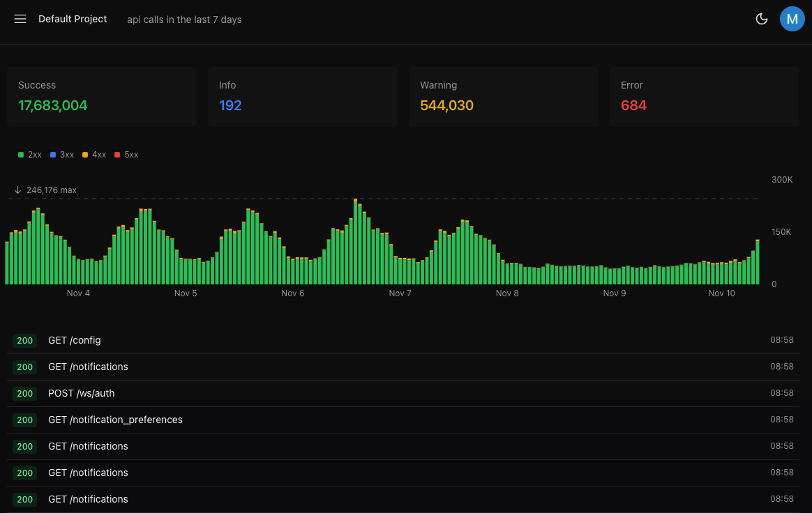Select Default Project in the top bar
The width and height of the screenshot is (812, 513).
(x=73, y=19)
